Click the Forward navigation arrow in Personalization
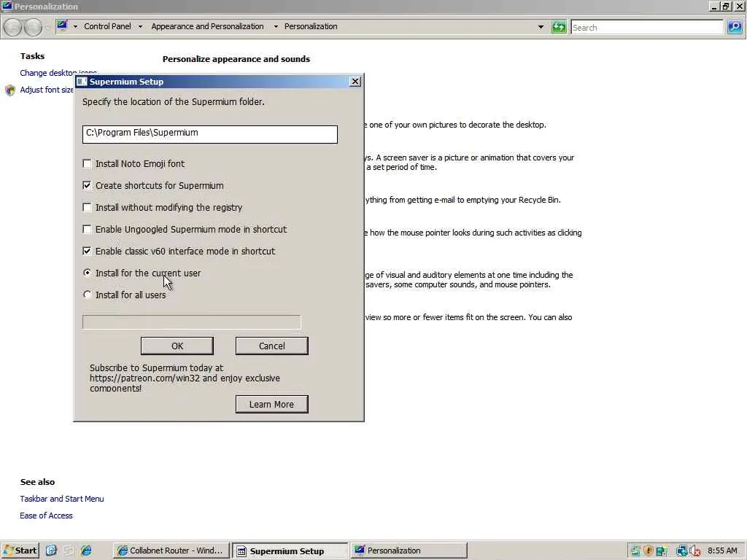The image size is (747, 560). [x=33, y=27]
